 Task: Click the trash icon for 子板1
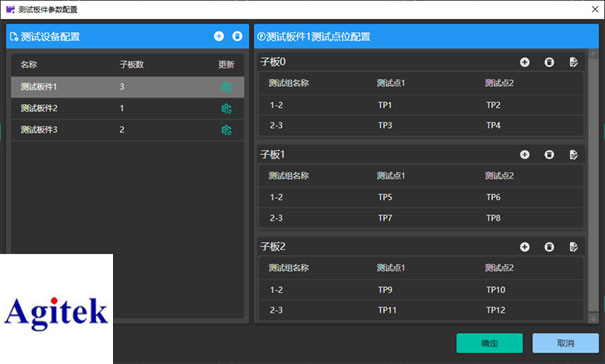click(x=549, y=155)
